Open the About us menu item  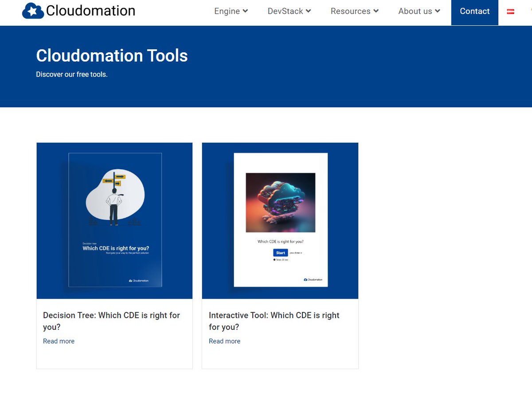pos(419,11)
